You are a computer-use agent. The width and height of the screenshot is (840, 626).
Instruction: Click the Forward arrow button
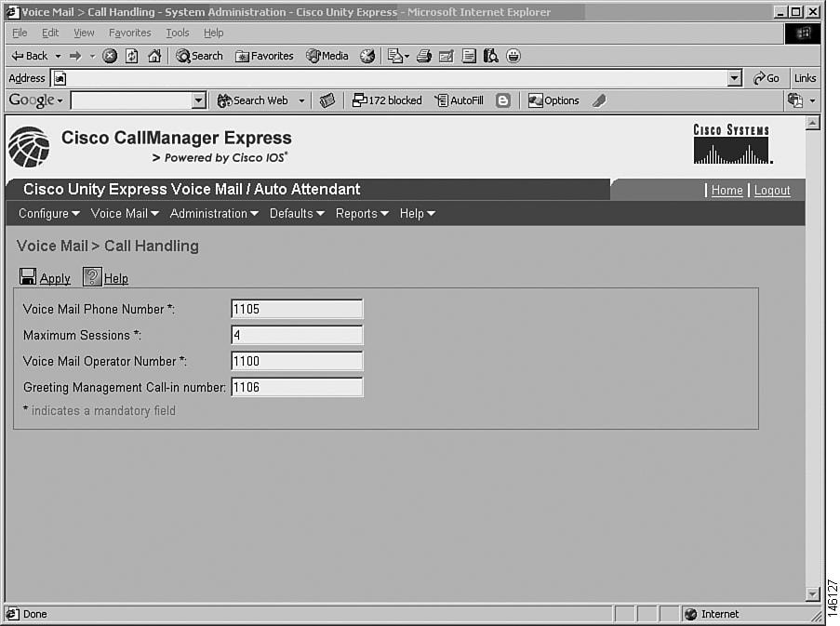click(x=75, y=56)
